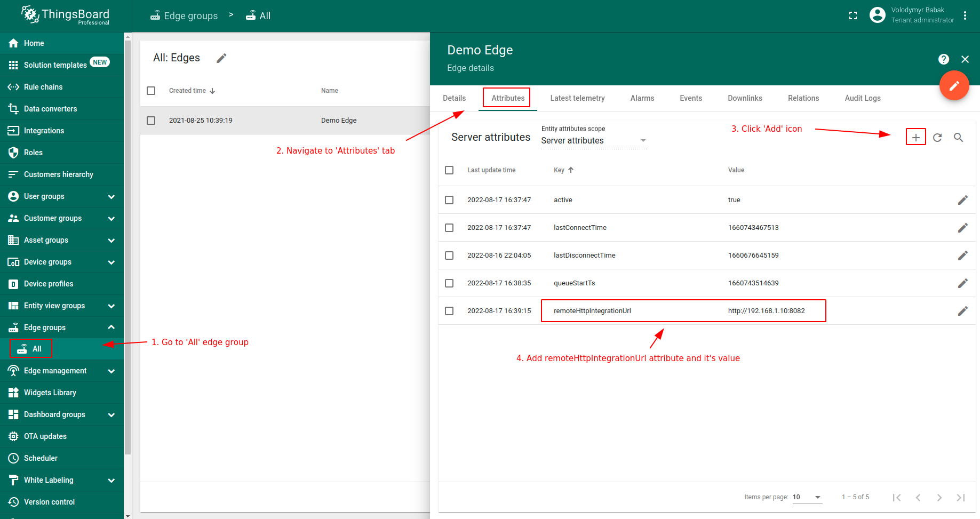This screenshot has height=519, width=980.
Task: Edit the All: Edges group name pencil
Action: tap(221, 58)
